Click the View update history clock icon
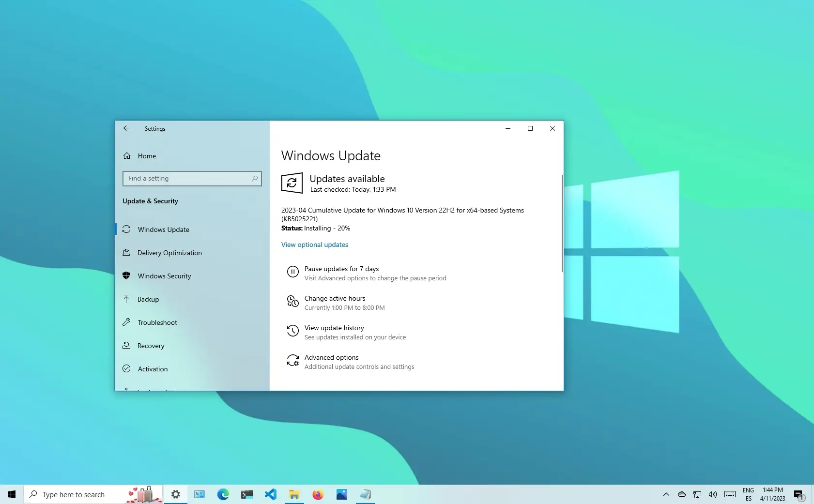The width and height of the screenshot is (814, 504). coord(293,331)
